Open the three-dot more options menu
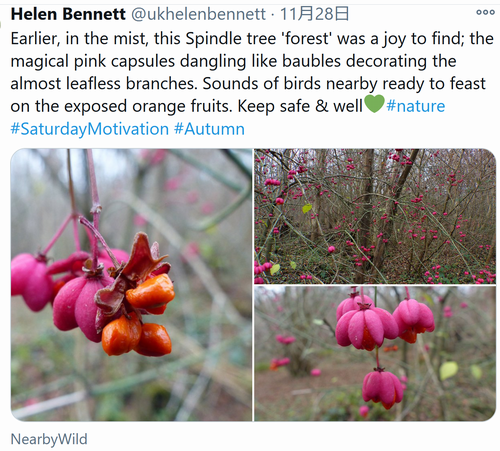The image size is (500, 451). pos(485,13)
